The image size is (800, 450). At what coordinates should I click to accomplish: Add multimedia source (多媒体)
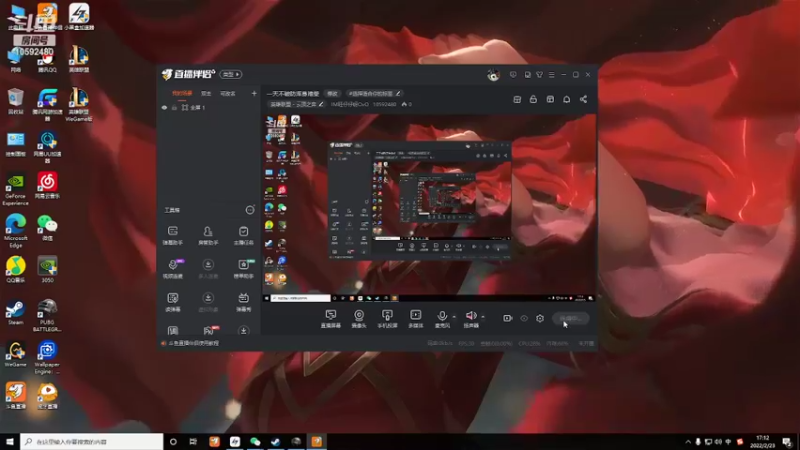pos(416,319)
